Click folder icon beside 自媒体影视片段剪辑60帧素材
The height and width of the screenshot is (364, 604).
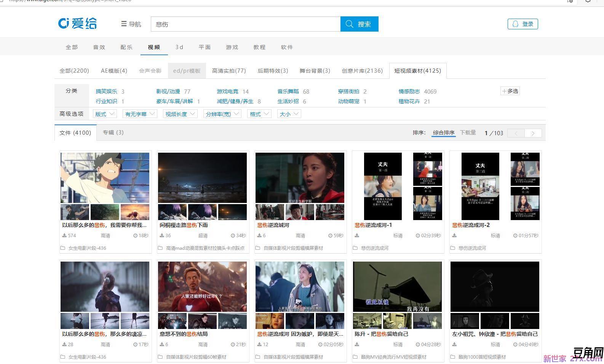(160, 357)
